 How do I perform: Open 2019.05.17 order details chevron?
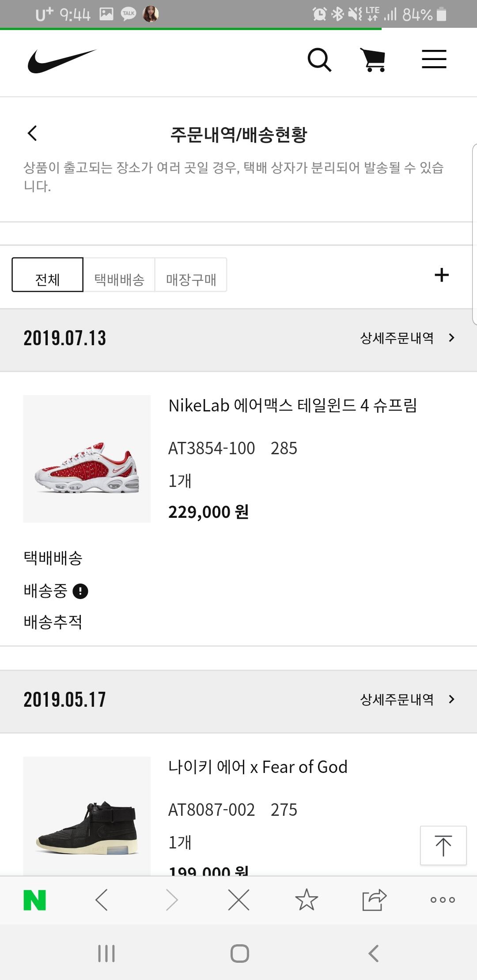point(451,700)
